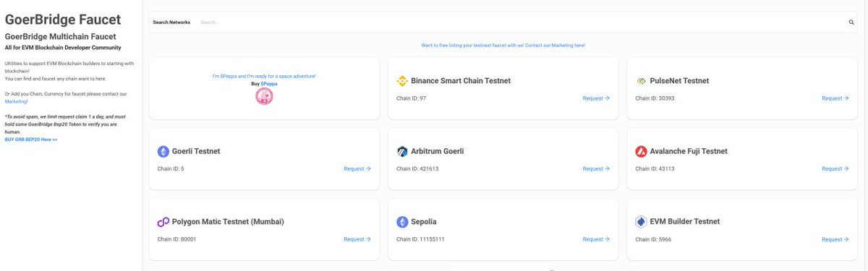Request Avalanche Fuji Testnet funds
Viewport: 868px width, 271px height.
point(835,168)
